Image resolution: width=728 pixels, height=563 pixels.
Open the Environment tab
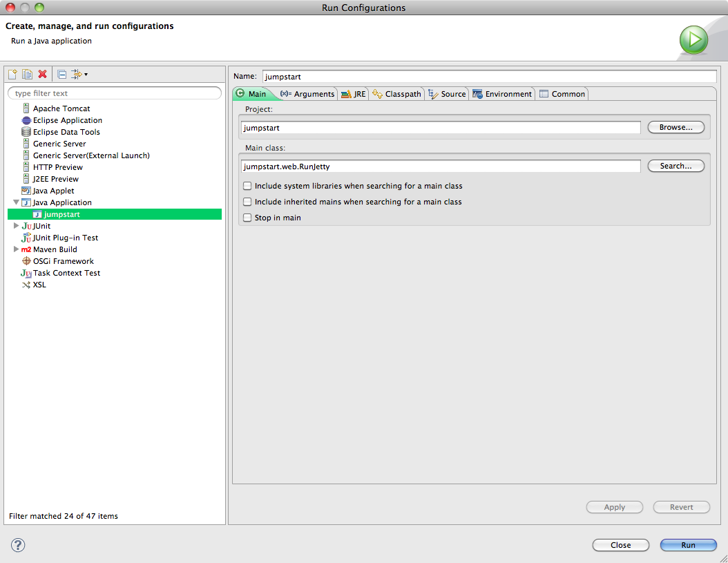point(502,94)
